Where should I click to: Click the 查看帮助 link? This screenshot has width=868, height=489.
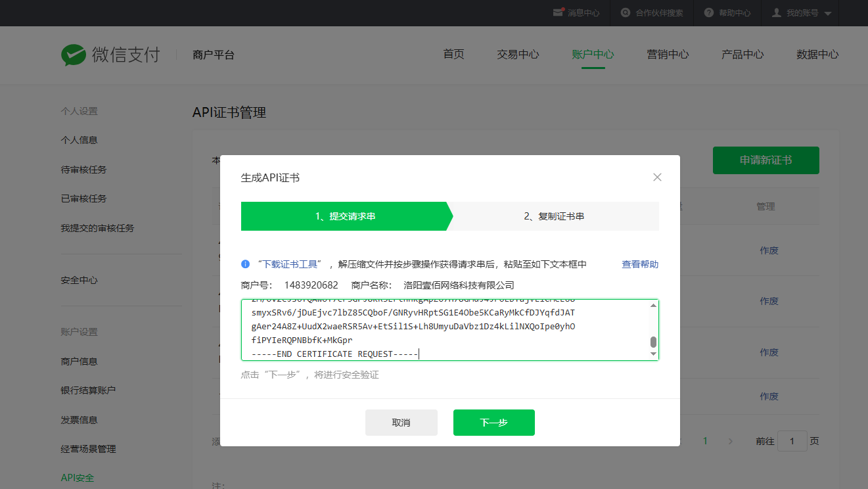point(640,264)
